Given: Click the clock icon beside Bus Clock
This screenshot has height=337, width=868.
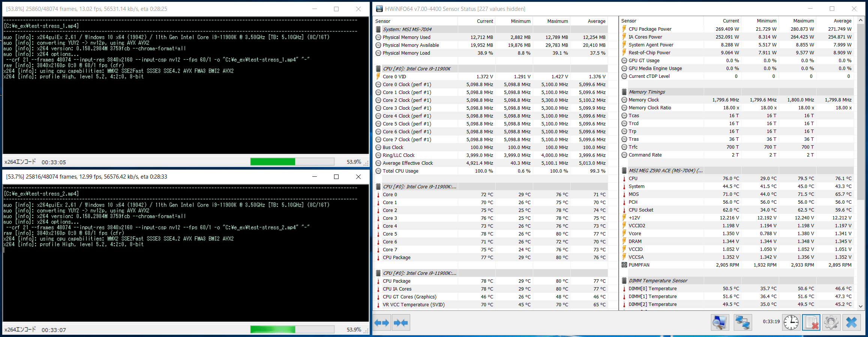Looking at the screenshot, I should 378,147.
